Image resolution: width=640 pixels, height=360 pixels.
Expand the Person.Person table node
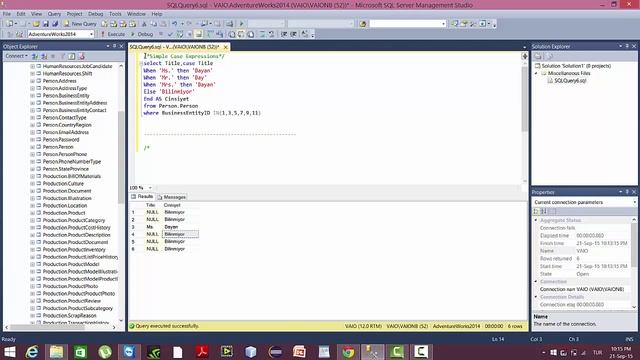tap(32, 147)
